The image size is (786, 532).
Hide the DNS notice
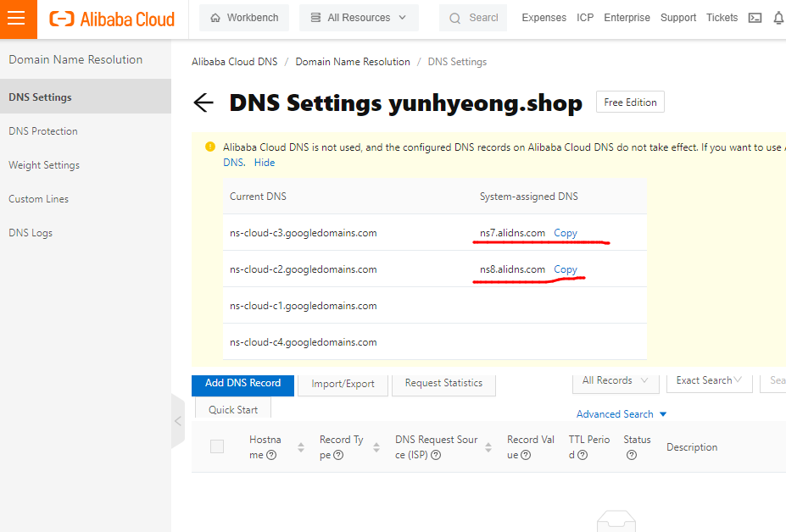coord(265,163)
